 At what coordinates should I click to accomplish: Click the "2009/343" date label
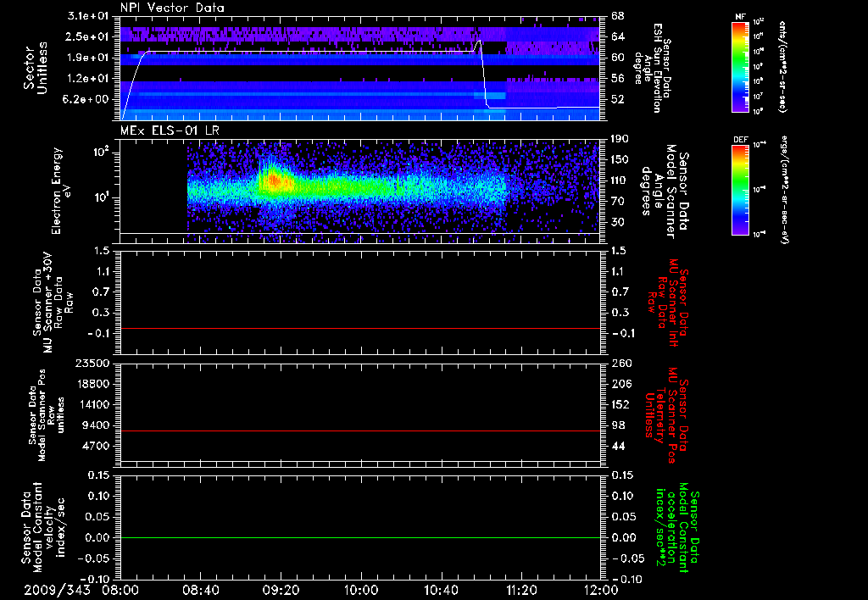point(57,590)
